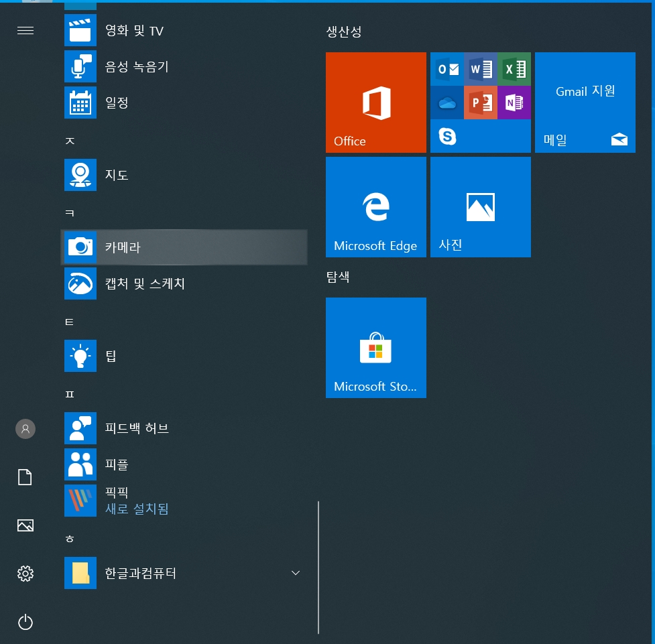Open Excel in the Office apps tile
Viewport: 655px width, 644px height.
(514, 69)
